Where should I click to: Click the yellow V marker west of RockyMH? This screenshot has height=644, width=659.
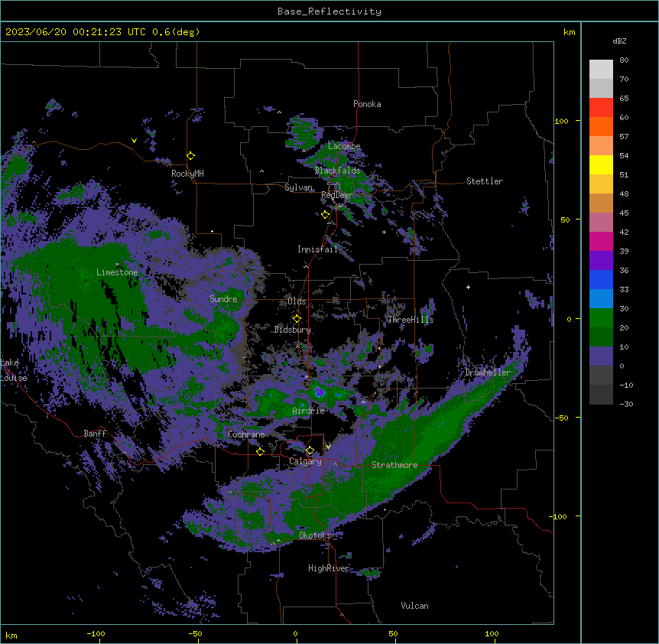pyautogui.click(x=134, y=141)
